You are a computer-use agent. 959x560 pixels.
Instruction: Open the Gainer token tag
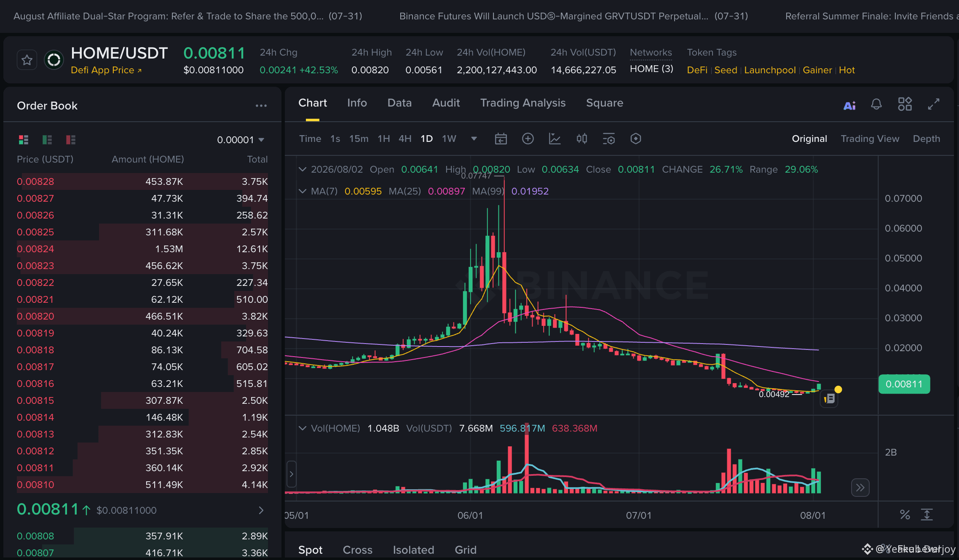[x=817, y=70]
